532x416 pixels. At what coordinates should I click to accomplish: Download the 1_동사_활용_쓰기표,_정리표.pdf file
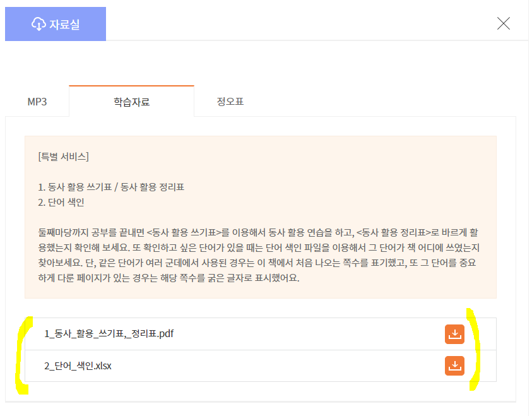pyautogui.click(x=454, y=334)
